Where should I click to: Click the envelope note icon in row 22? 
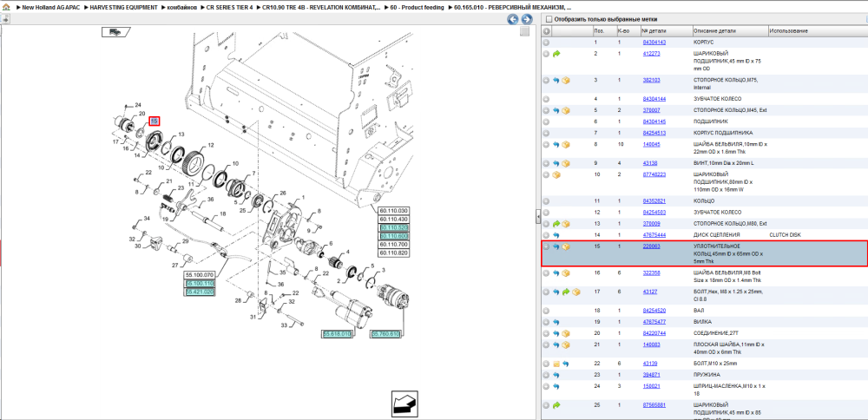(557, 364)
